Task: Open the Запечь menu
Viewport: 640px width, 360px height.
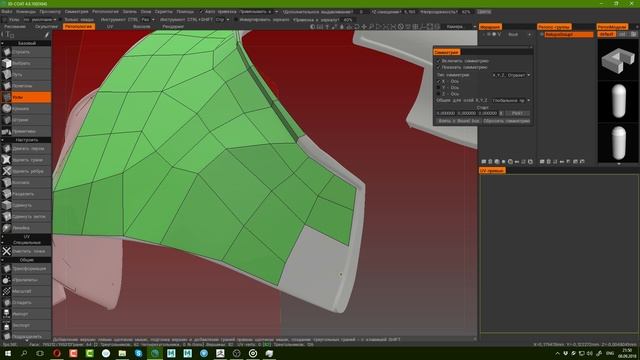Action: pyautogui.click(x=130, y=12)
